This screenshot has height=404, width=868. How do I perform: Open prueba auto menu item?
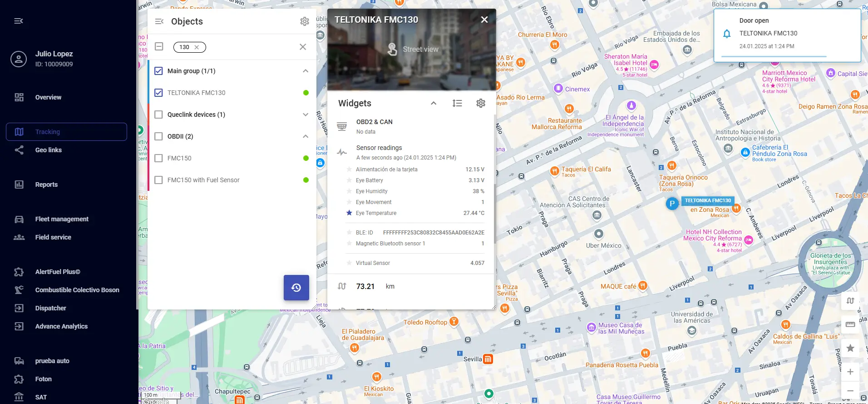point(66,361)
